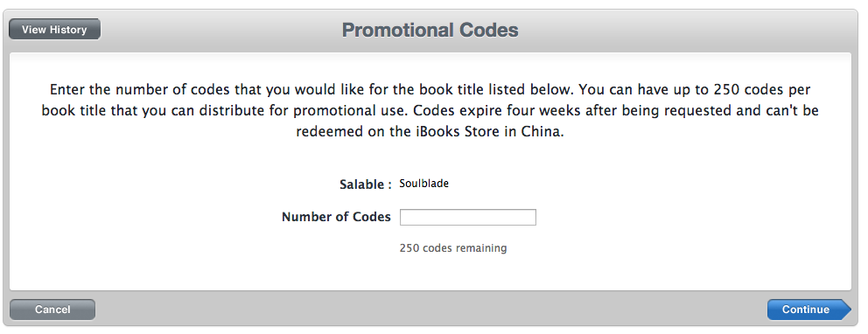Click the word View on history button
This screenshot has width=868, height=334.
[33, 30]
